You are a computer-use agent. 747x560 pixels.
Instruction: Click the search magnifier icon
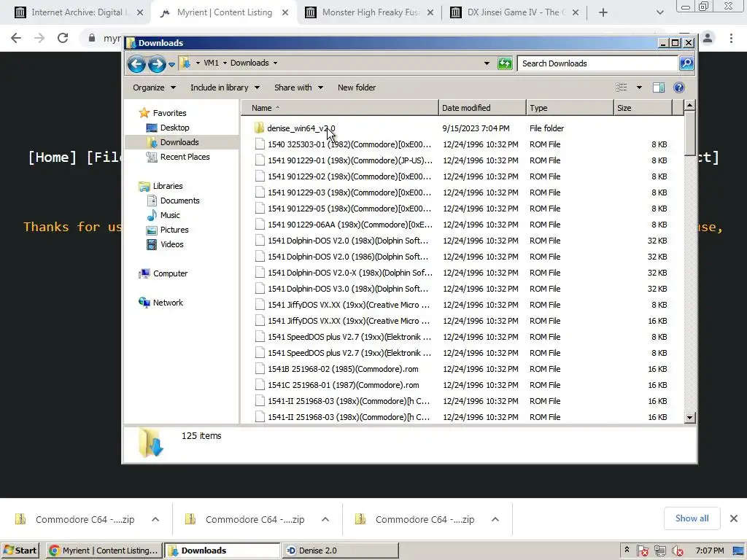(x=686, y=63)
